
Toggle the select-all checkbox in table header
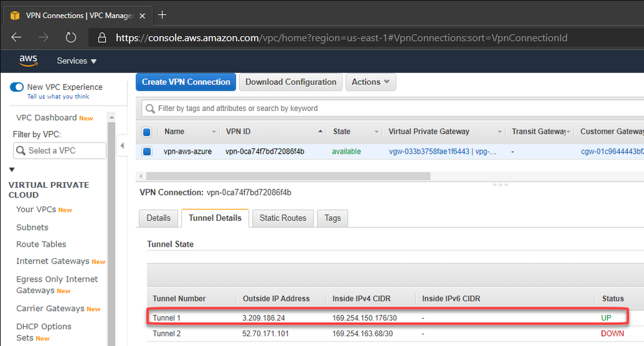[x=146, y=132]
